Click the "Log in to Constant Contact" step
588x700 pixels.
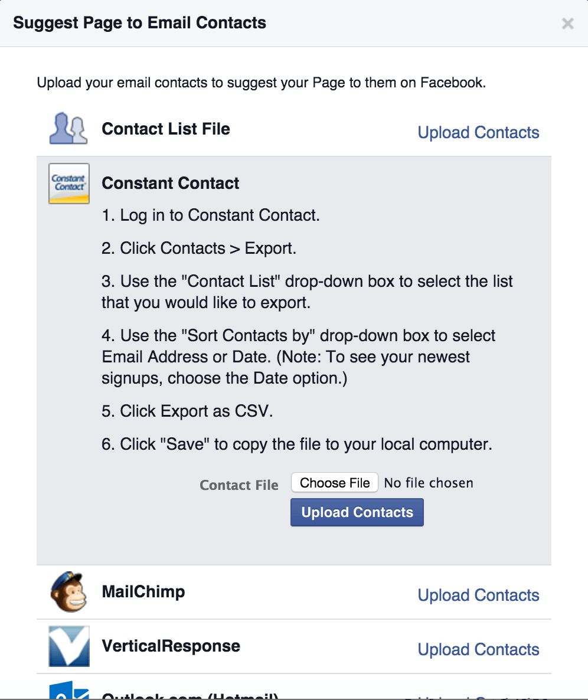[x=211, y=215]
